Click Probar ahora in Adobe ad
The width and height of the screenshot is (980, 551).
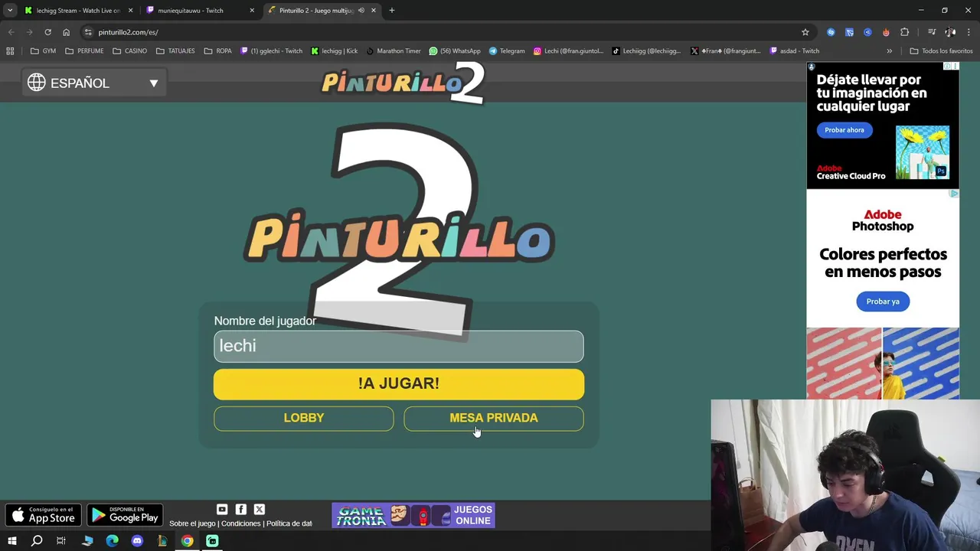[844, 130]
